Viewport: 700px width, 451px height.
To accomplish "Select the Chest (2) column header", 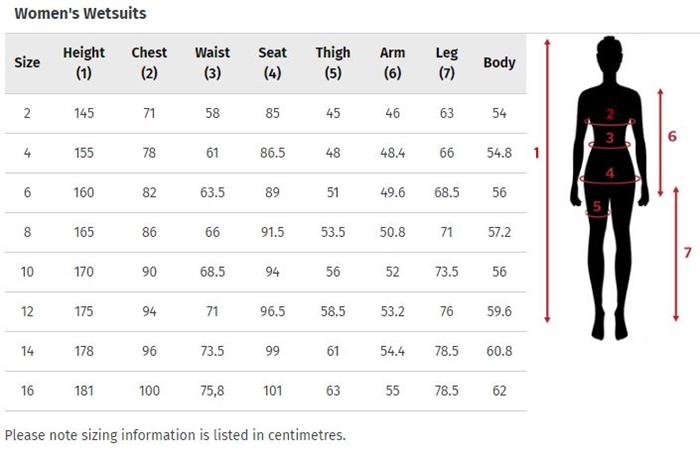I will 149,63.
